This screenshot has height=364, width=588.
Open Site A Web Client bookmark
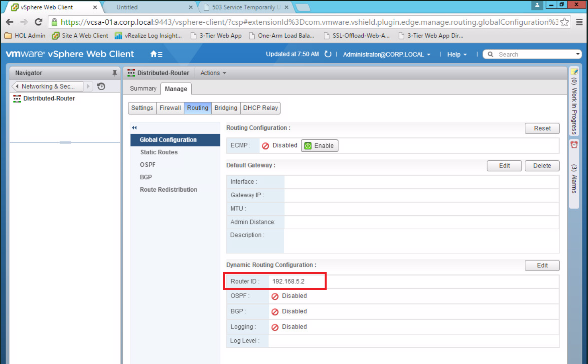pos(80,36)
